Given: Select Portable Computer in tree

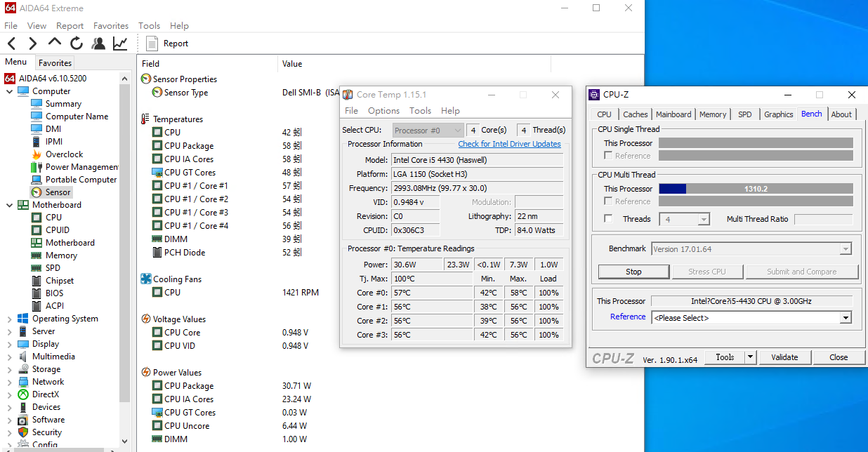Looking at the screenshot, I should tap(81, 180).
